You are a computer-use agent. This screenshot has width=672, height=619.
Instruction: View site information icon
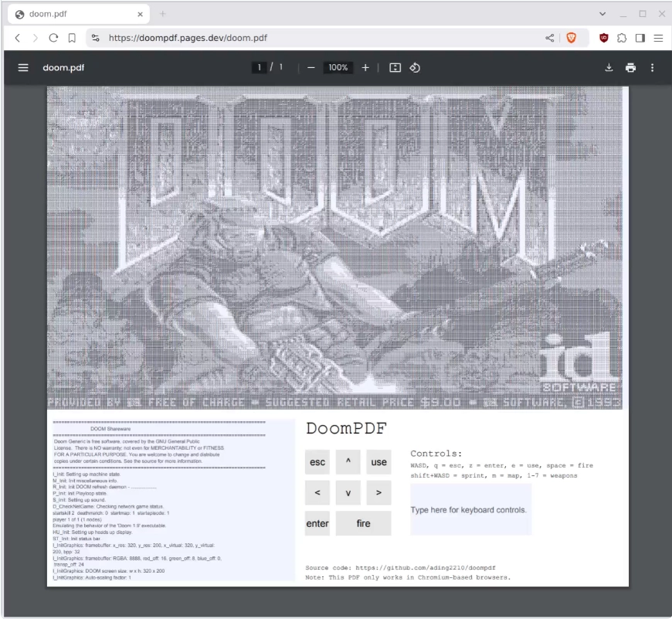pyautogui.click(x=96, y=38)
